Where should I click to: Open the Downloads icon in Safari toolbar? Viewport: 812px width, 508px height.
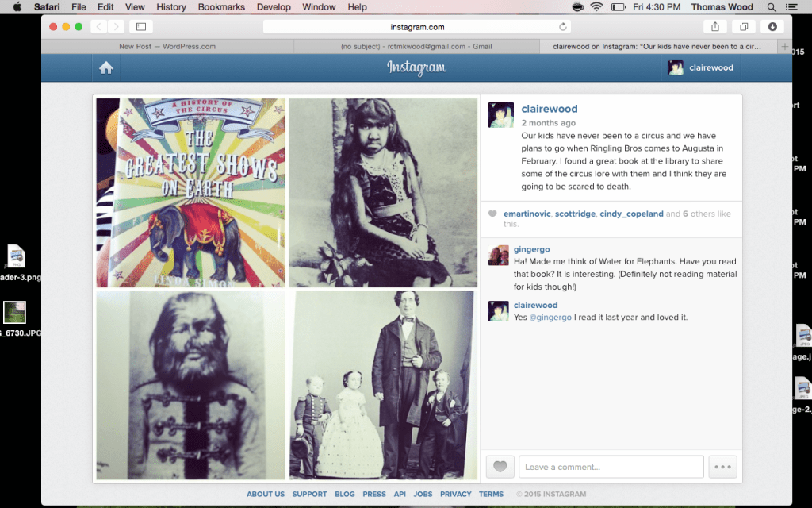coord(771,25)
